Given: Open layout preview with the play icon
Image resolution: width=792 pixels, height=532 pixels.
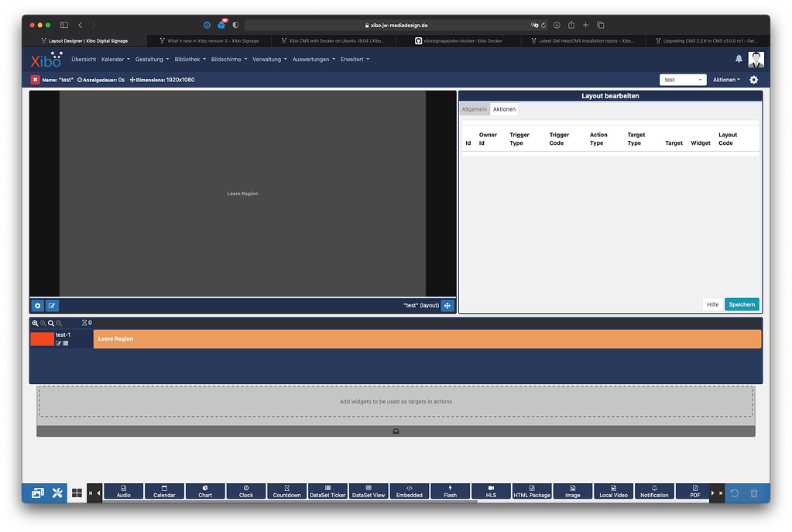Looking at the screenshot, I should pos(37,305).
